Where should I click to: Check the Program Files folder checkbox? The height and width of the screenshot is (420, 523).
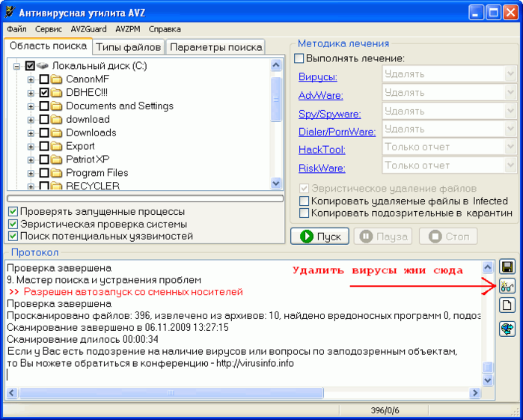(44, 173)
